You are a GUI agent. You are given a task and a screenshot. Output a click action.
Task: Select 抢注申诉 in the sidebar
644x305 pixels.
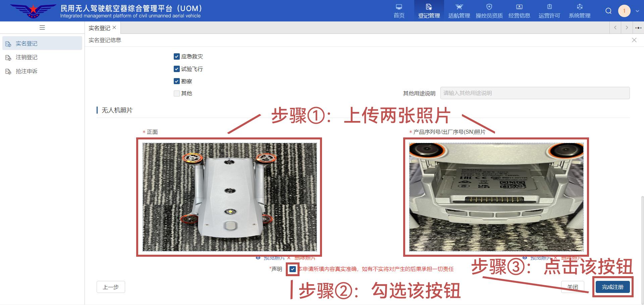[26, 71]
